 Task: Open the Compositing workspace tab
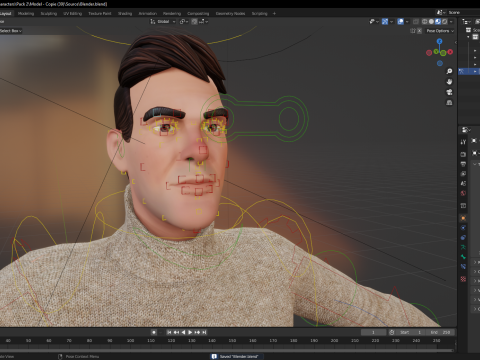198,14
